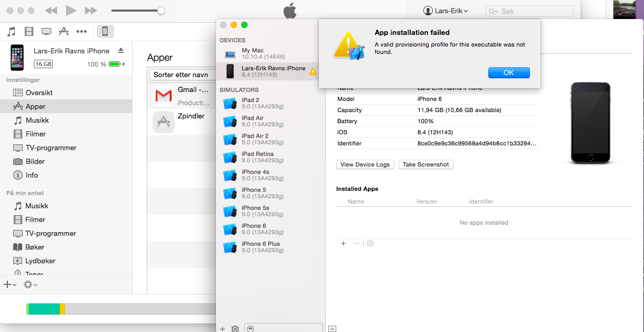The width and height of the screenshot is (644, 332).
Task: Open Bilder in iTunes sidebar
Action: point(66,161)
